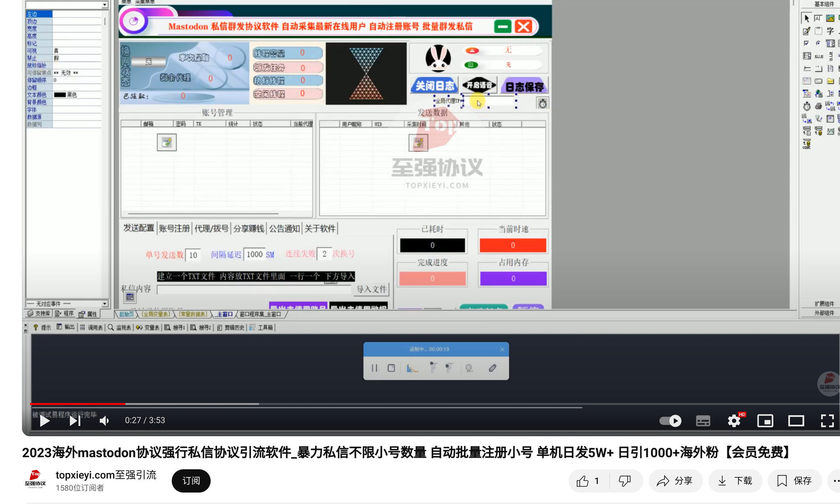Image resolution: width=840 pixels, height=504 pixels.
Task: Play the video
Action: 44,421
